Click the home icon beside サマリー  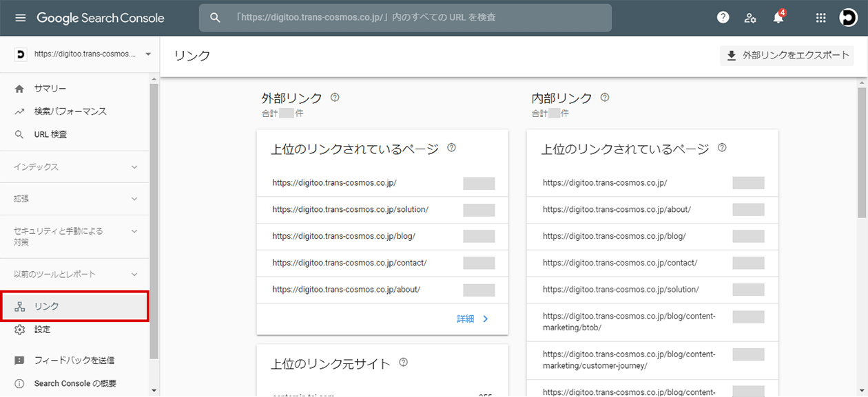19,89
